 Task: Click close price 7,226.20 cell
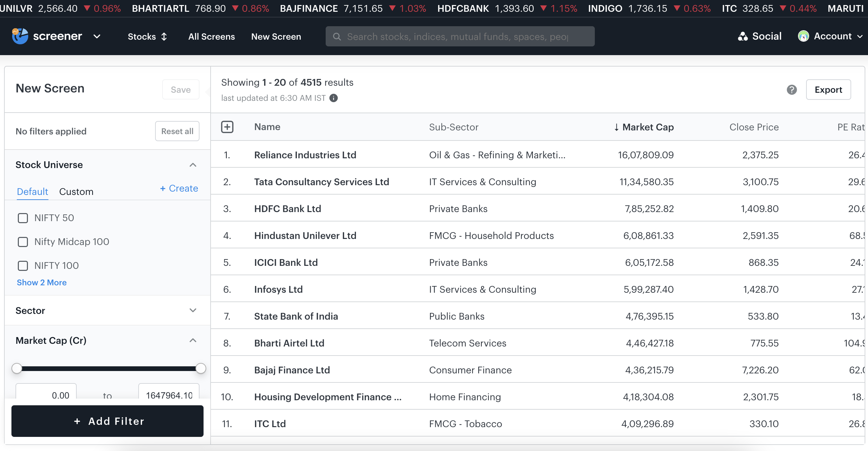760,370
